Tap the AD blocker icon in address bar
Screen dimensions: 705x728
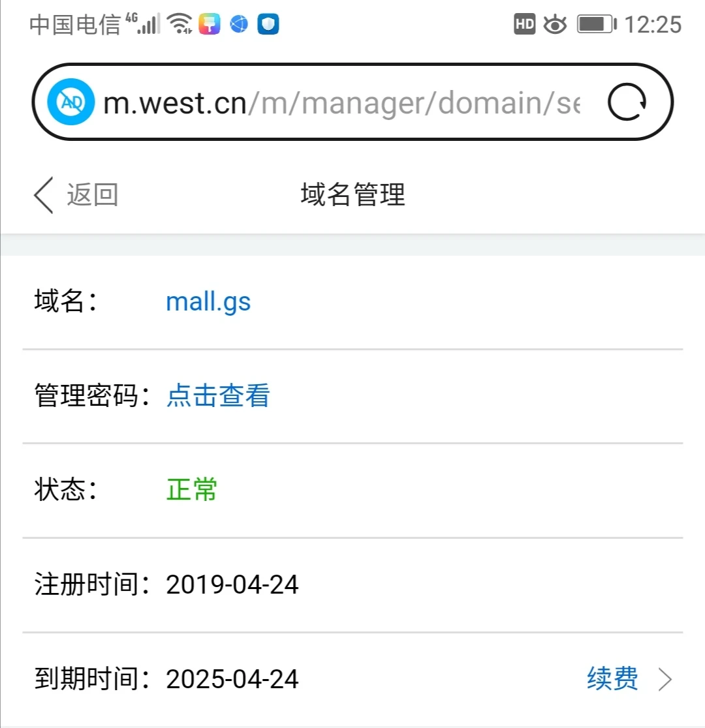(70, 102)
